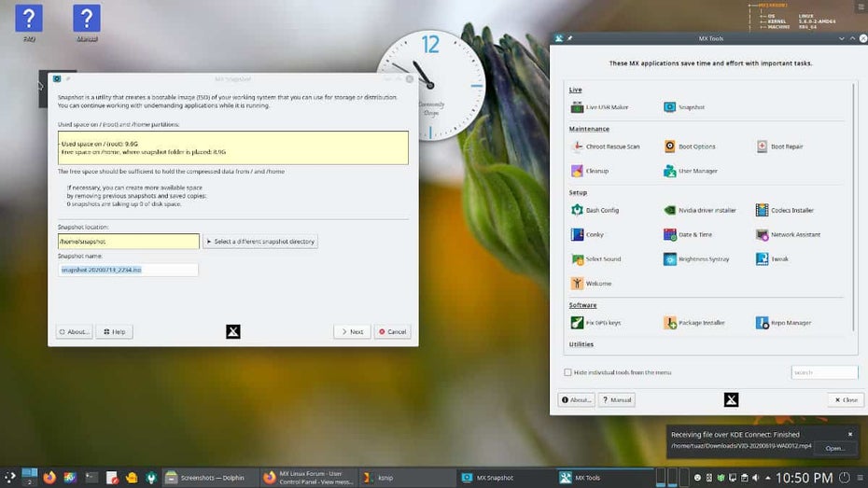Open Brightness Systray tool

[x=696, y=259]
